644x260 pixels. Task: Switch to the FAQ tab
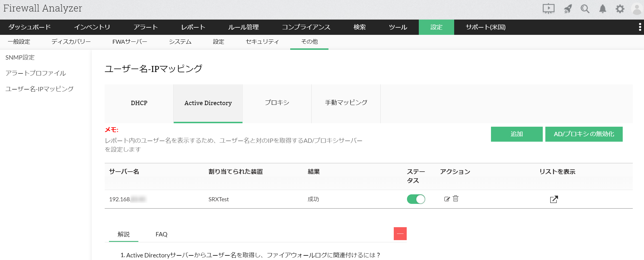(x=161, y=234)
